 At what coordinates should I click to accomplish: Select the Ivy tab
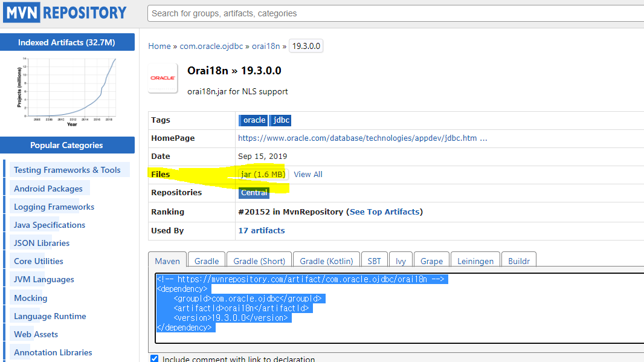[401, 261]
